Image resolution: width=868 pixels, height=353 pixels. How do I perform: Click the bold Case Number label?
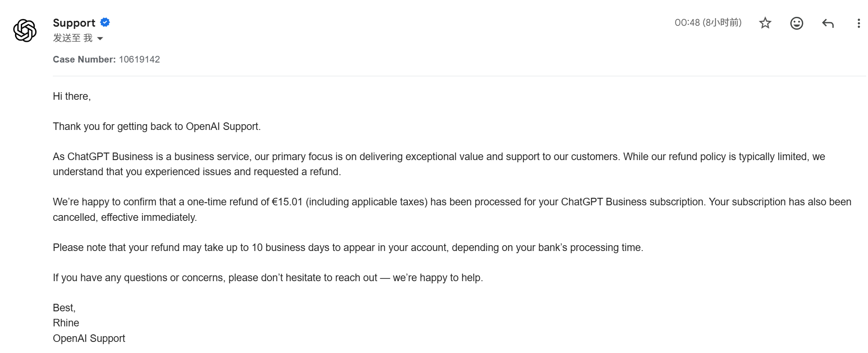tap(84, 59)
